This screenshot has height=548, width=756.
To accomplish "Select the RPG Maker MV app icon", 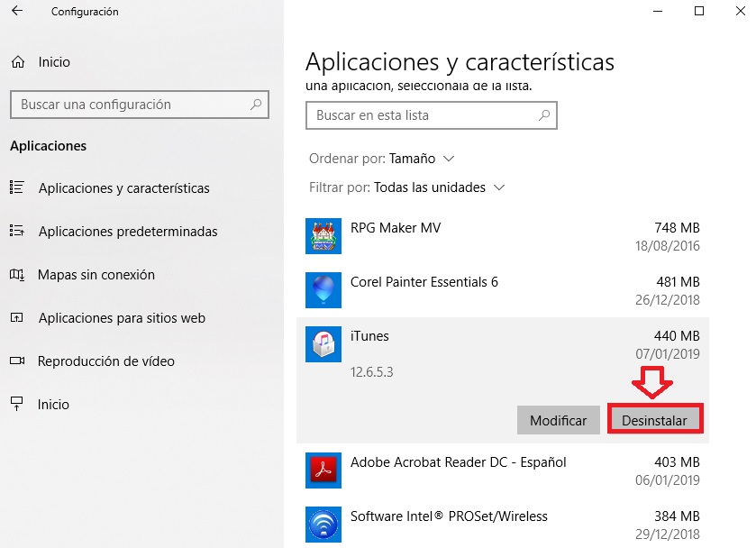I will [323, 236].
